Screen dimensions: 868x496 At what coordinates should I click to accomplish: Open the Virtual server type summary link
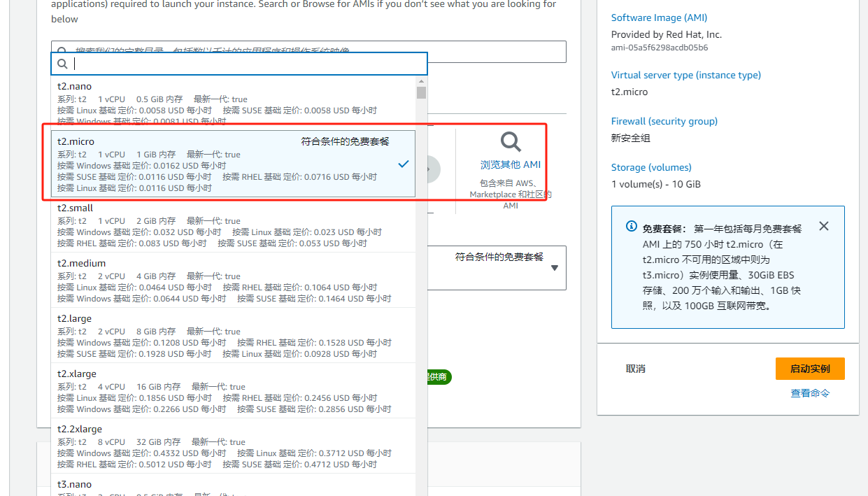pos(686,75)
